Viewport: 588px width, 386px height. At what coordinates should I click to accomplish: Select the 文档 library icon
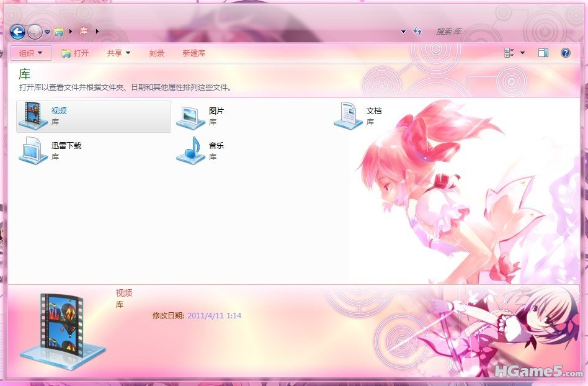[348, 116]
